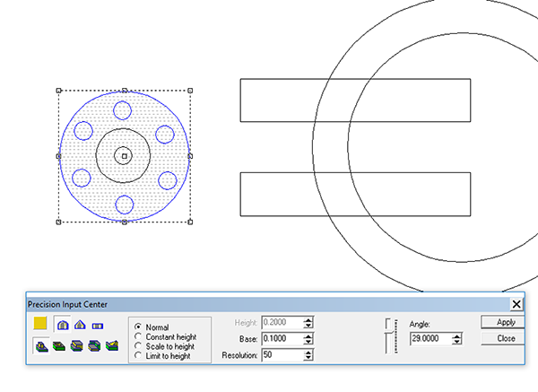Image resolution: width=538 pixels, height=392 pixels.
Task: Choose the merge highest combine mode icon
Action: [x=76, y=346]
